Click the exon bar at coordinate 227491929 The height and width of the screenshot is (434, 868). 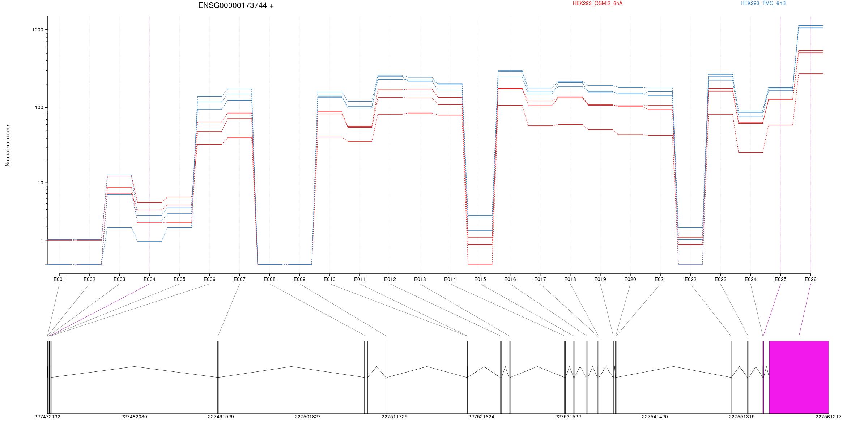pos(218,377)
